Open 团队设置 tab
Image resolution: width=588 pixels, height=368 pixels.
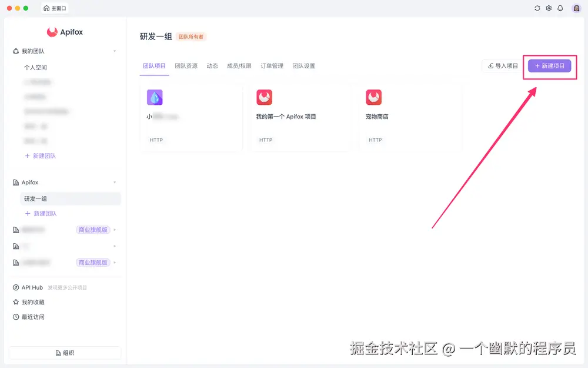pos(304,66)
